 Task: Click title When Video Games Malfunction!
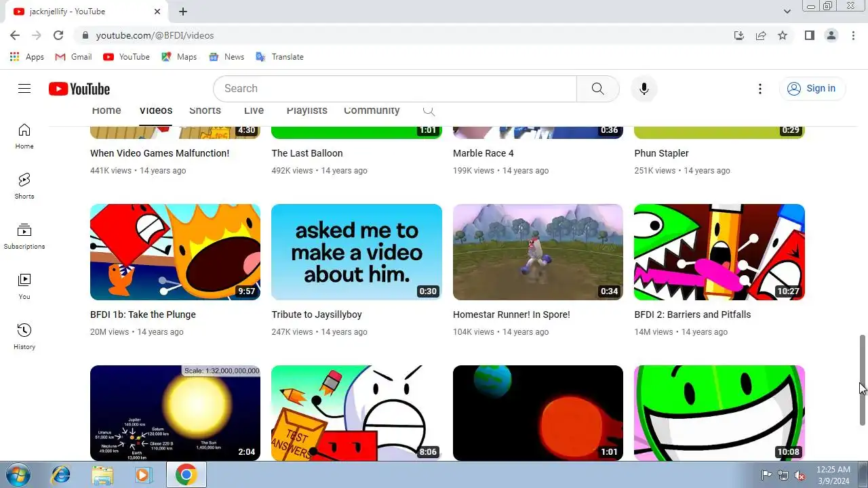point(159,153)
